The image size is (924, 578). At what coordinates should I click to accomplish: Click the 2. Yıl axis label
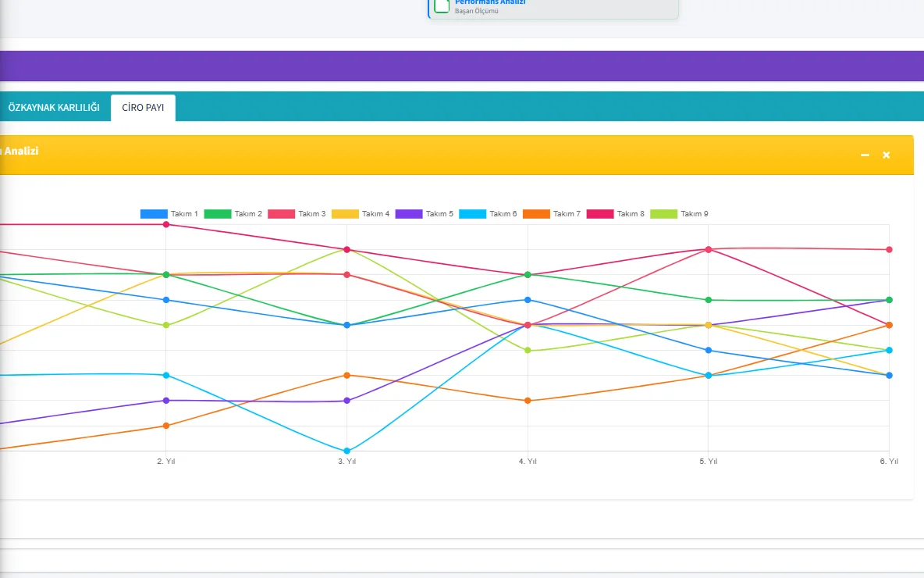click(166, 461)
